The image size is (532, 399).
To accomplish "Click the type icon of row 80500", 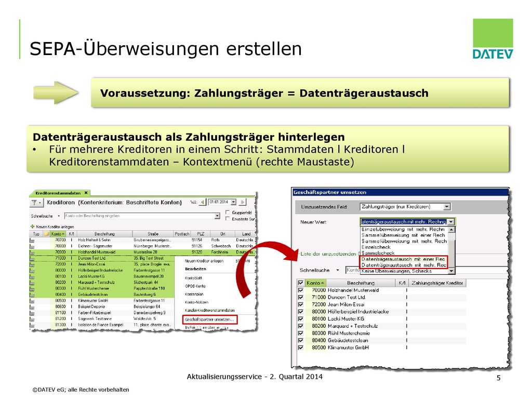I will (32, 301).
